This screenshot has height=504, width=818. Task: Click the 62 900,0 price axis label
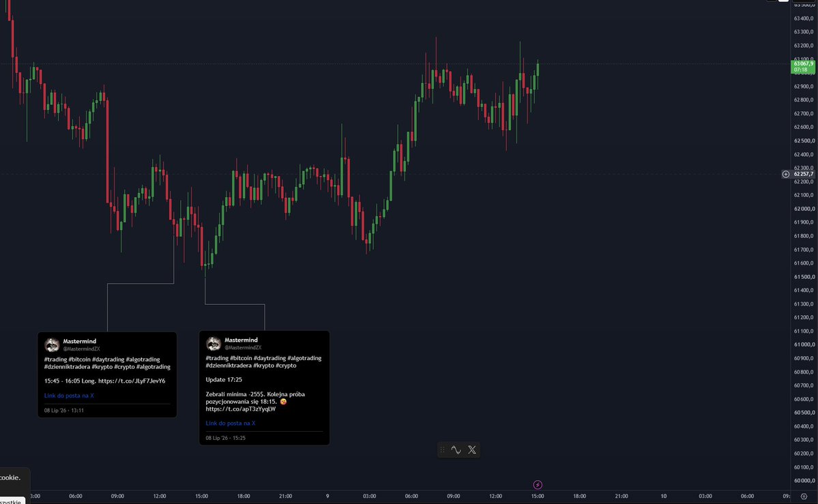[x=804, y=87]
